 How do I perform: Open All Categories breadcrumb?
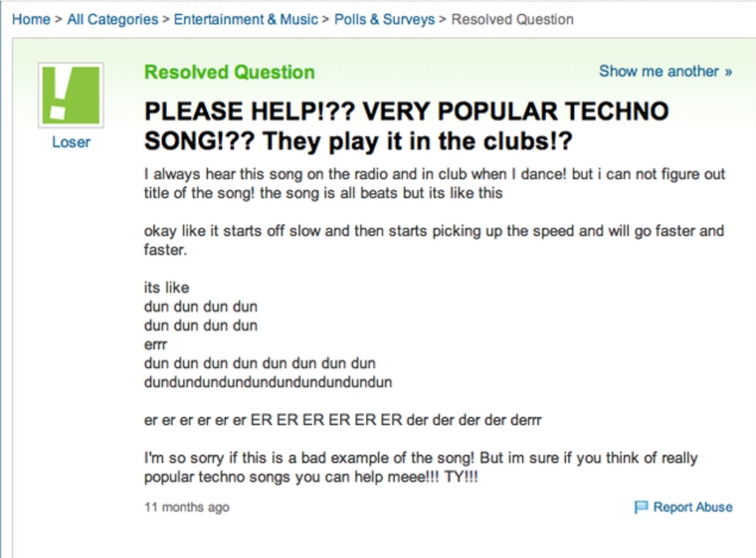[113, 19]
